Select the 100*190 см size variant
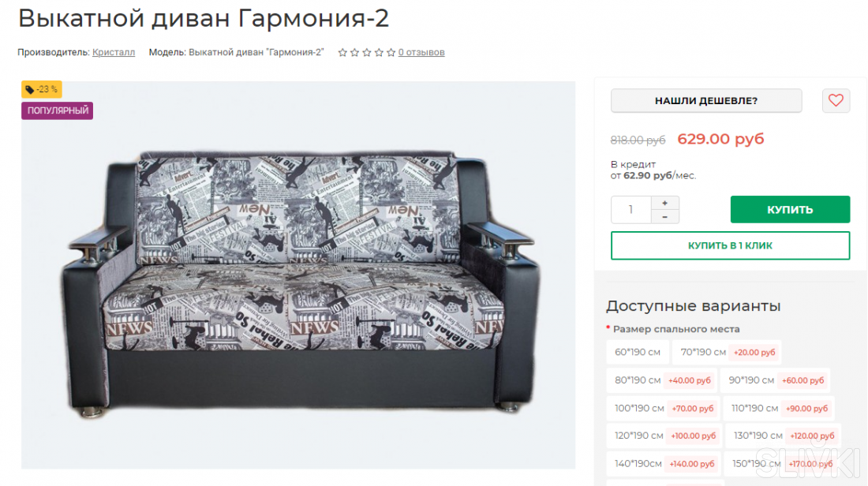The image size is (868, 486). 663,409
